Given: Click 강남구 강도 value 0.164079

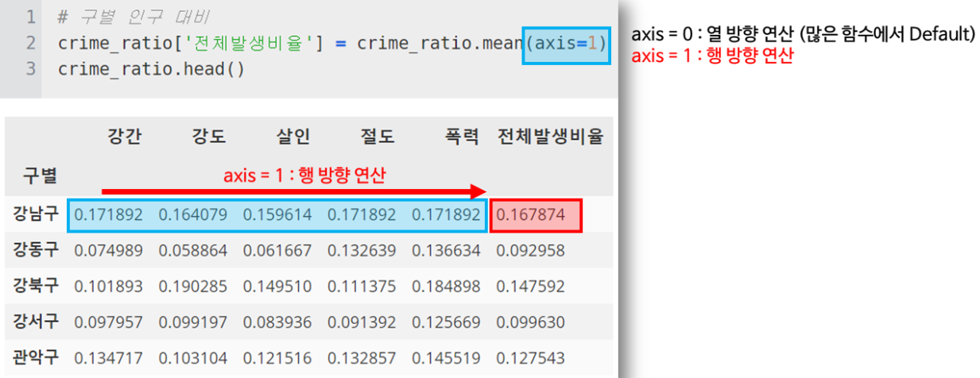Looking at the screenshot, I should (193, 215).
